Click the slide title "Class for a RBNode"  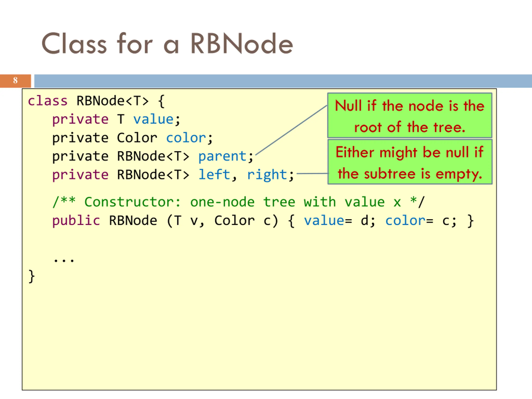167,43
